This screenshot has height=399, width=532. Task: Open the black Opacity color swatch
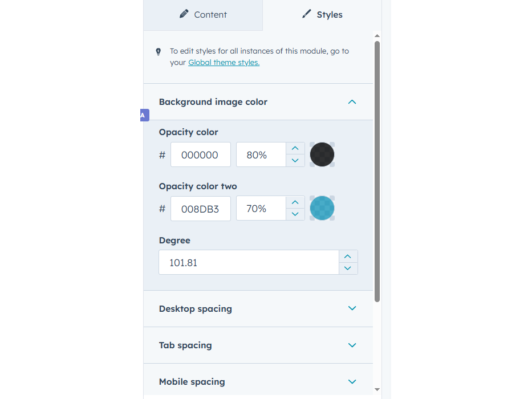[x=322, y=154]
